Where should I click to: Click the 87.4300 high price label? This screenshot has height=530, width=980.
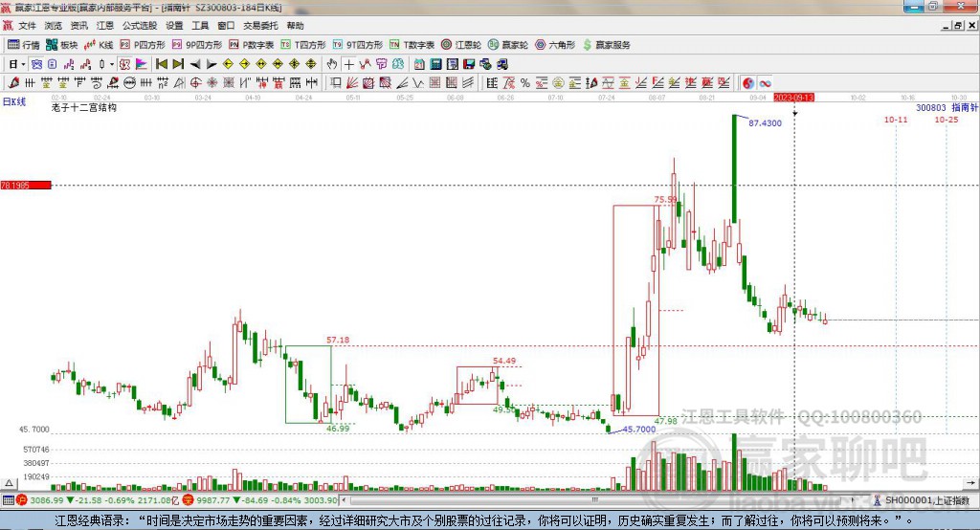coord(765,123)
